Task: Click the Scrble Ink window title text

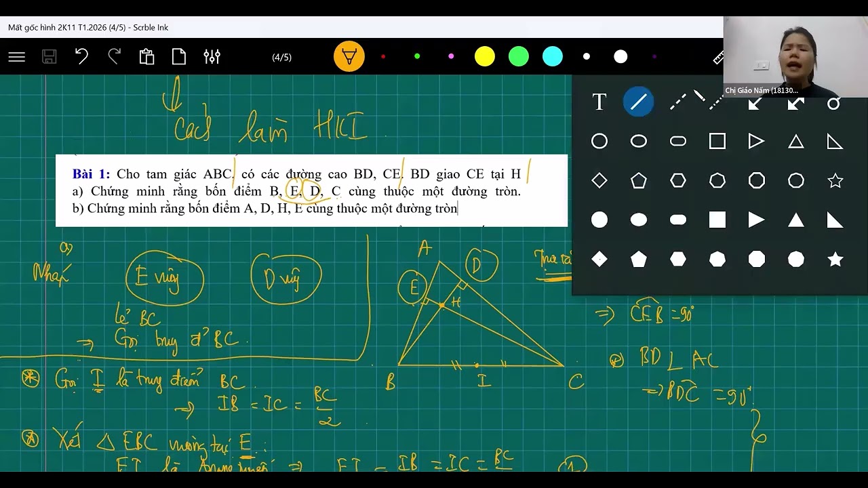Action: pyautogui.click(x=88, y=27)
